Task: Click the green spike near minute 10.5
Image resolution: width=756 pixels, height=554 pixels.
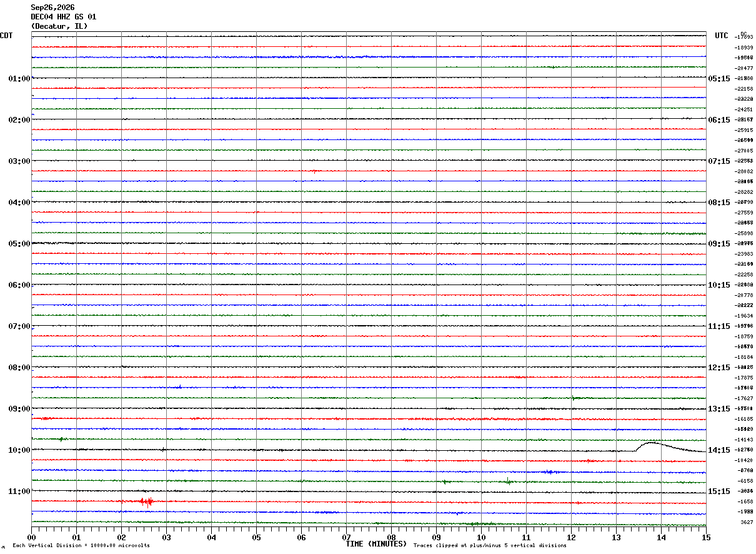Action: (508, 480)
